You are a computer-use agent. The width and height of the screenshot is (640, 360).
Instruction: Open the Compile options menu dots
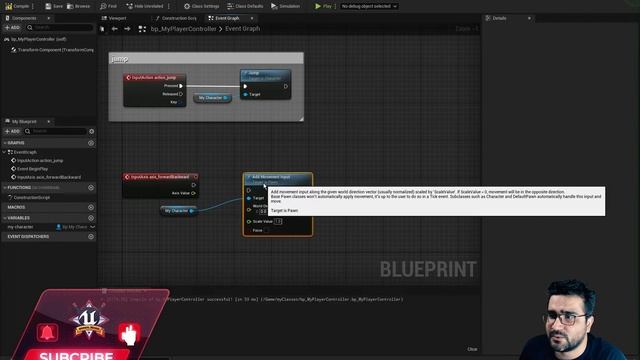(33, 6)
